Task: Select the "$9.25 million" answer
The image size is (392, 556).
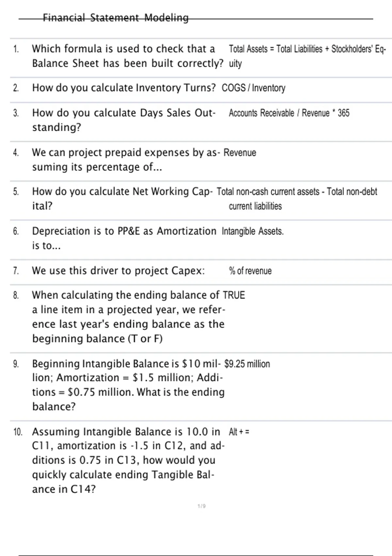Action: pyautogui.click(x=247, y=364)
